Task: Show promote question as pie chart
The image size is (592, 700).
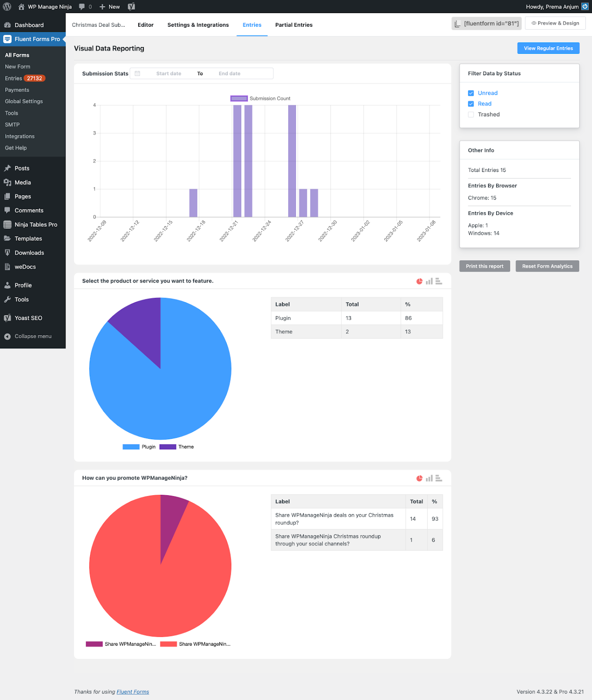Action: 419,478
